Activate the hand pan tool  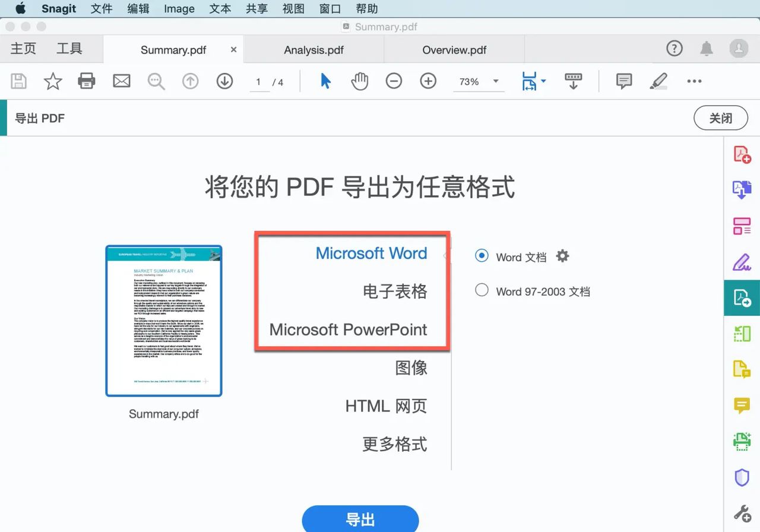pos(360,81)
